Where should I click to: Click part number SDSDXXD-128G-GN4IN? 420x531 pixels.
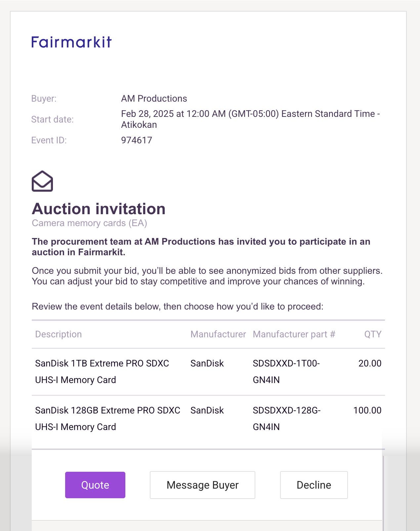(x=287, y=419)
